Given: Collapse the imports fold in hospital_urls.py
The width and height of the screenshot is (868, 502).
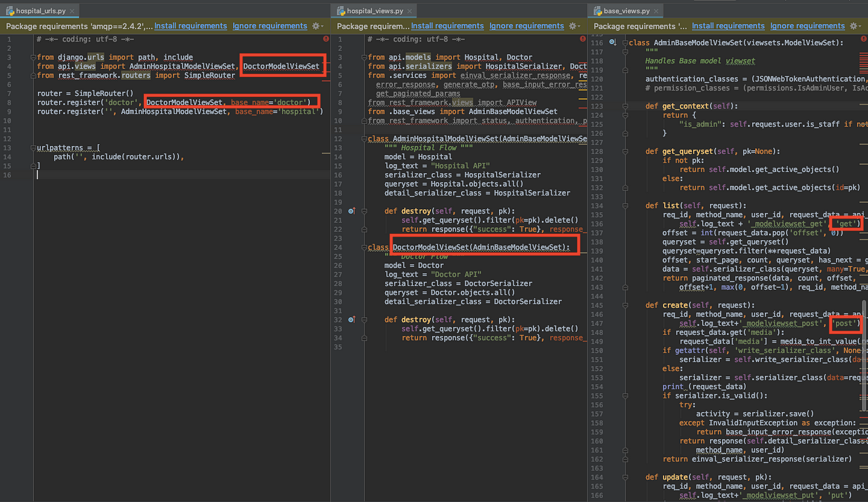Looking at the screenshot, I should (33, 57).
